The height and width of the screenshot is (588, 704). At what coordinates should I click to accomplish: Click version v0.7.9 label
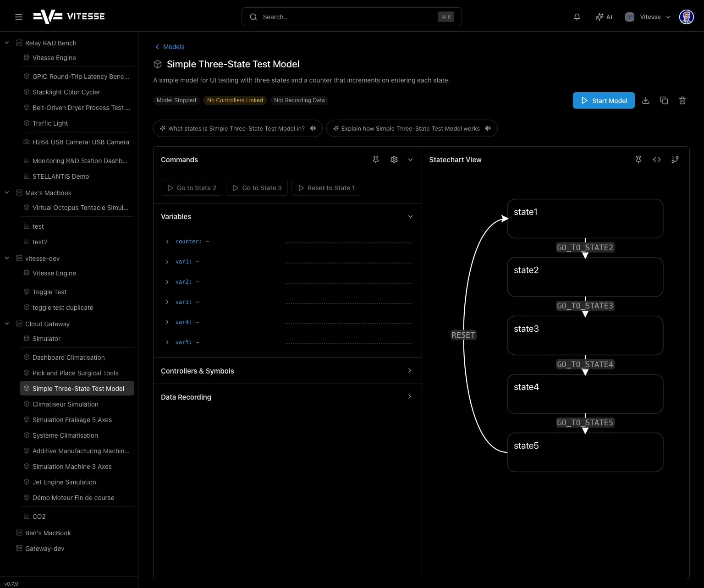point(11,584)
